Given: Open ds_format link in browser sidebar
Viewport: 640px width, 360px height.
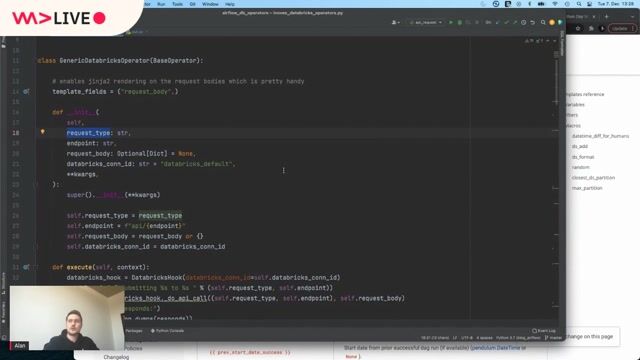Looking at the screenshot, I should click(583, 157).
